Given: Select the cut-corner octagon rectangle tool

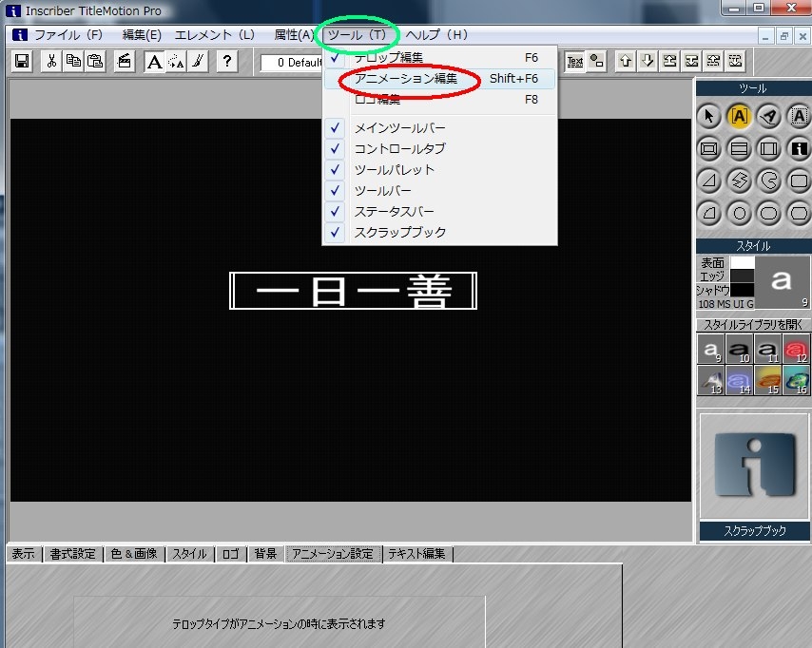Looking at the screenshot, I should 799,213.
